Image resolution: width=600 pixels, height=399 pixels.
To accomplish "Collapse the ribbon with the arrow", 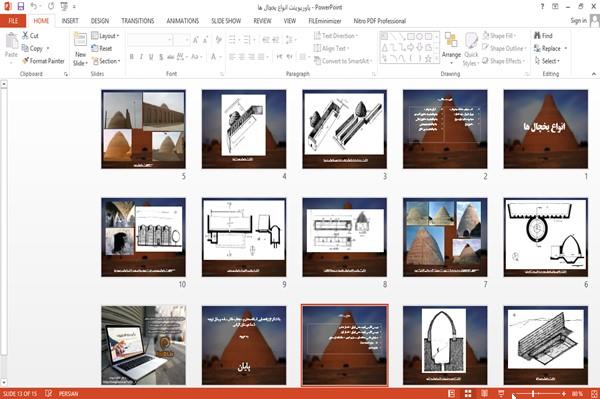I will click(x=593, y=74).
